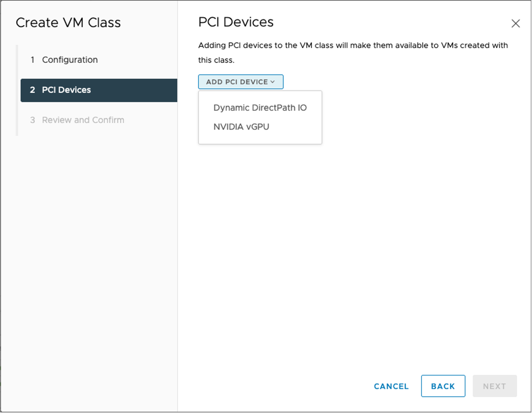Screen dimensions: 532x414
Task: Jump to Review and Confirm step
Action: click(83, 120)
